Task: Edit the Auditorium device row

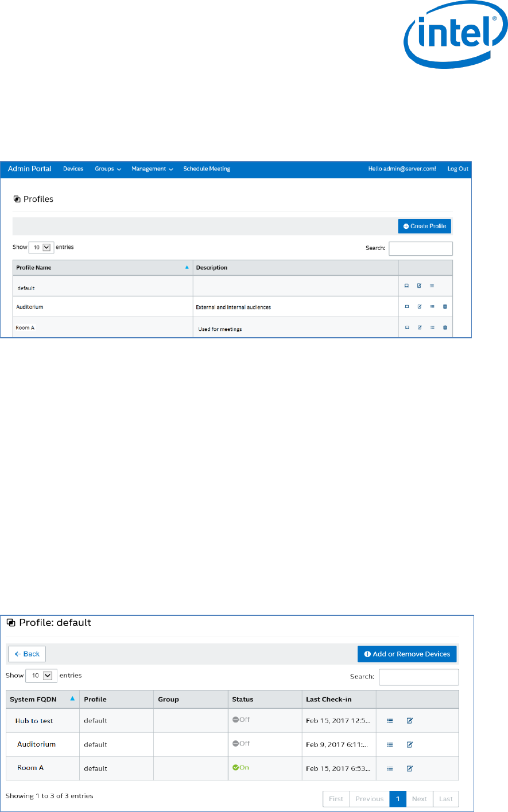Action: tap(410, 745)
